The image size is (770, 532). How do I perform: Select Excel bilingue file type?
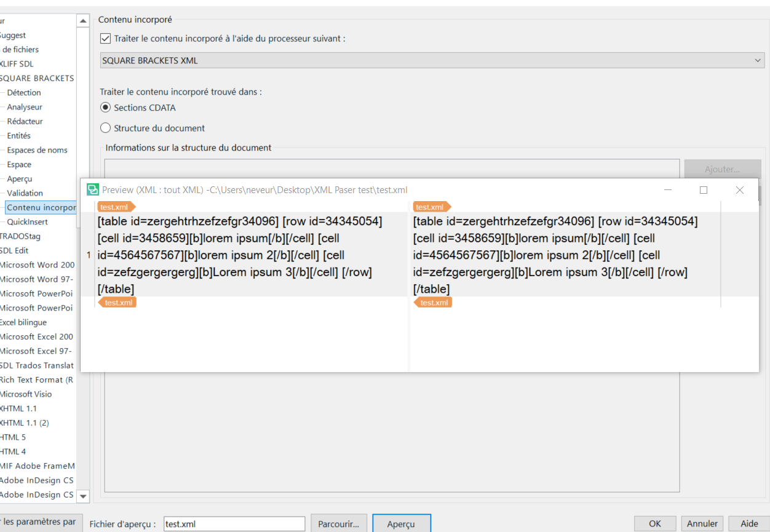[23, 322]
